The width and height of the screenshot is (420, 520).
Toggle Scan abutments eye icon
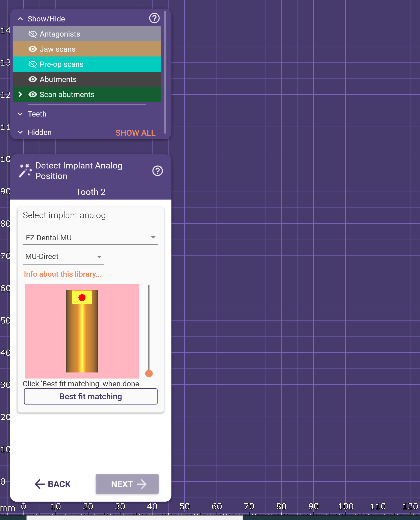point(33,95)
